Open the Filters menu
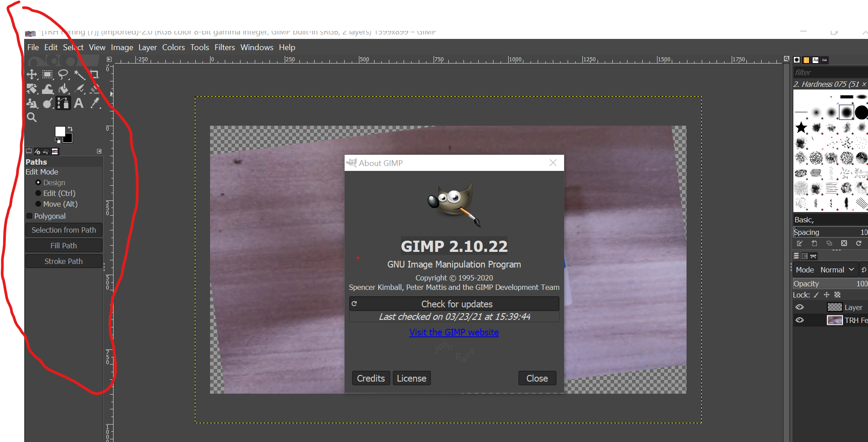The height and width of the screenshot is (442, 868). pos(225,47)
